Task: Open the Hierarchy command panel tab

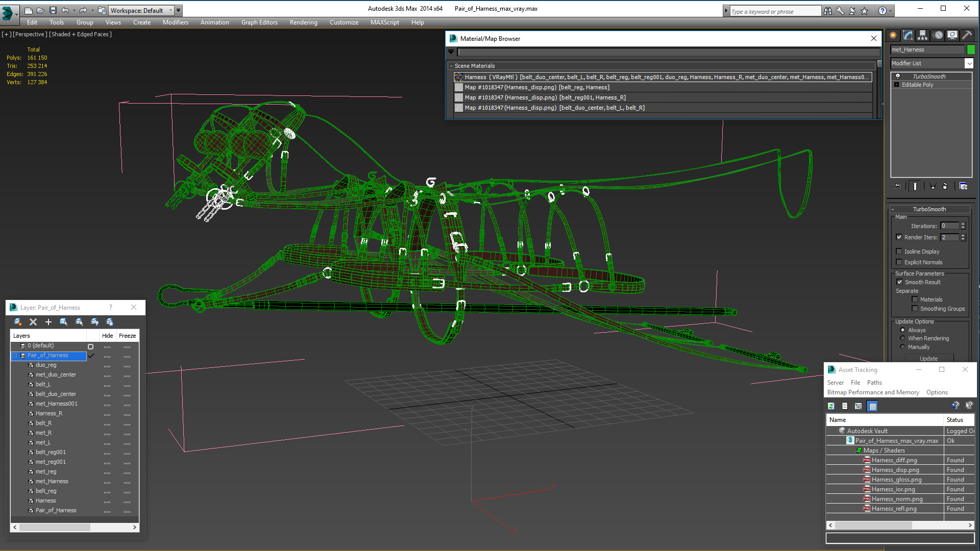Action: coord(922,35)
